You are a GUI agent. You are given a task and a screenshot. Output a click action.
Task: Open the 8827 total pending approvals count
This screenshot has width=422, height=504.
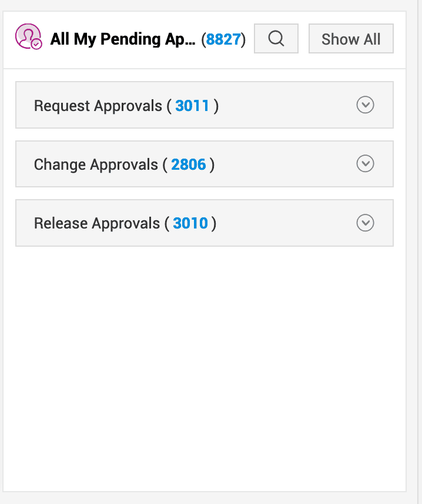pos(223,39)
